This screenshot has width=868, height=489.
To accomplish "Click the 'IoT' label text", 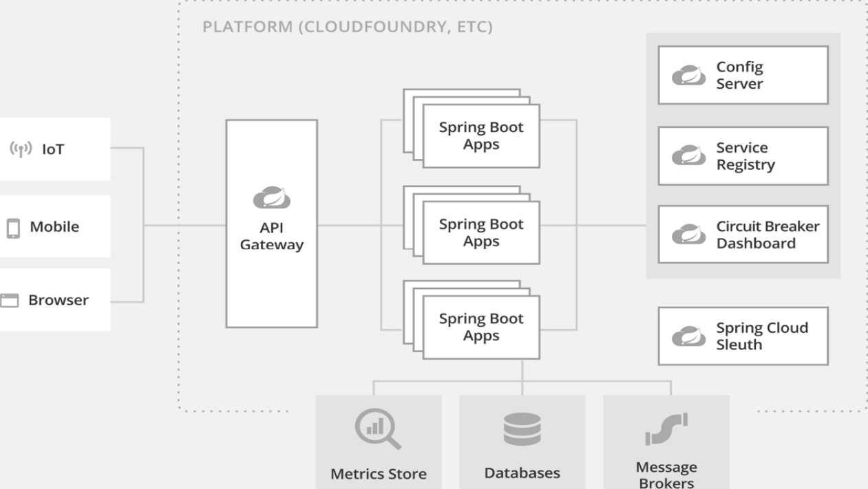I will point(54,150).
